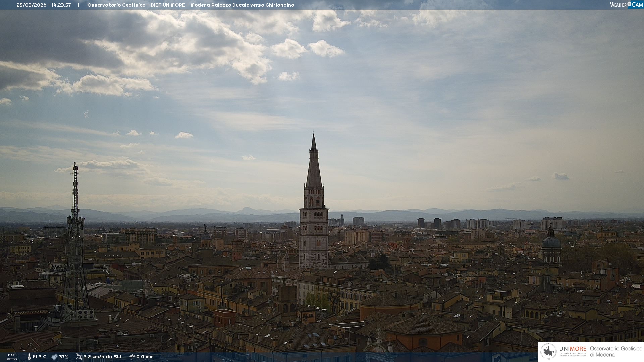Viewport: 644px width, 362px height.
Task: Click the DATI METEO label
Action: click(12, 357)
